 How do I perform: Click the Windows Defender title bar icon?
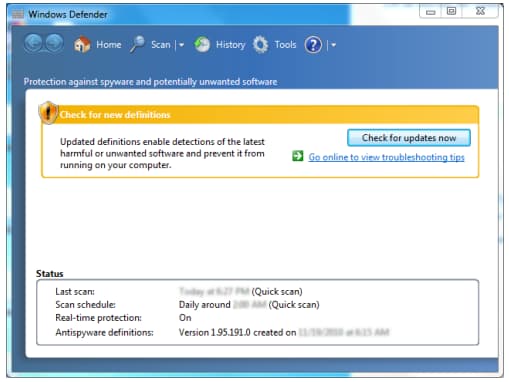click(18, 14)
